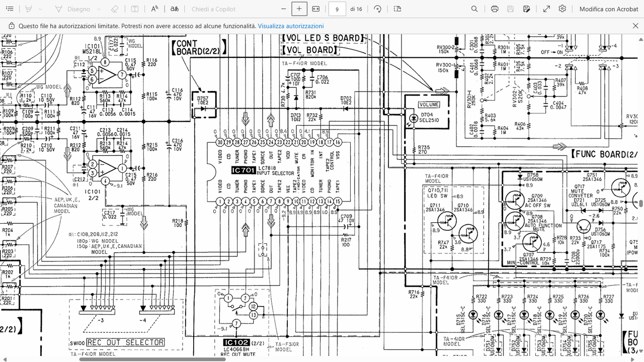Click the Save disk icon
The image size is (644, 362).
(511, 9)
